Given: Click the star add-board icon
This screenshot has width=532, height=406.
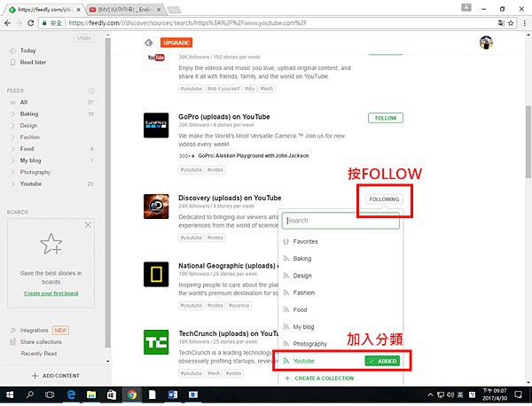Looking at the screenshot, I should (x=51, y=244).
